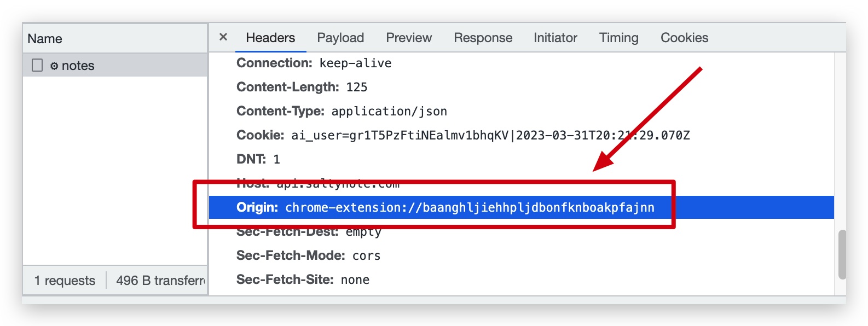Viewport: 868px width, 326px height.
Task: Switch to the Payload tab
Action: point(340,37)
